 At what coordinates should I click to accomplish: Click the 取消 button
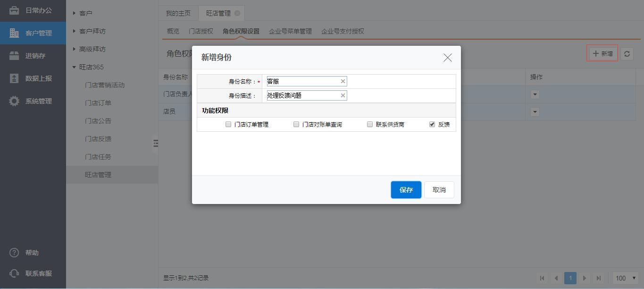[x=439, y=190]
